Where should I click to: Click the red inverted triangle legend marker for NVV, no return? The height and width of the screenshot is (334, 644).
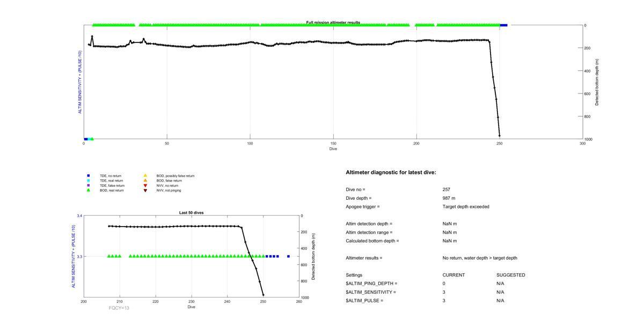145,185
